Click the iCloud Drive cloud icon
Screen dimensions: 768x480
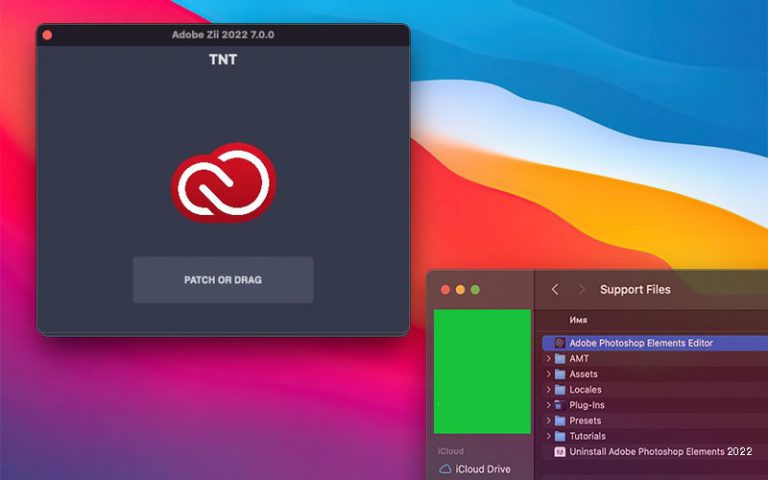coord(445,469)
